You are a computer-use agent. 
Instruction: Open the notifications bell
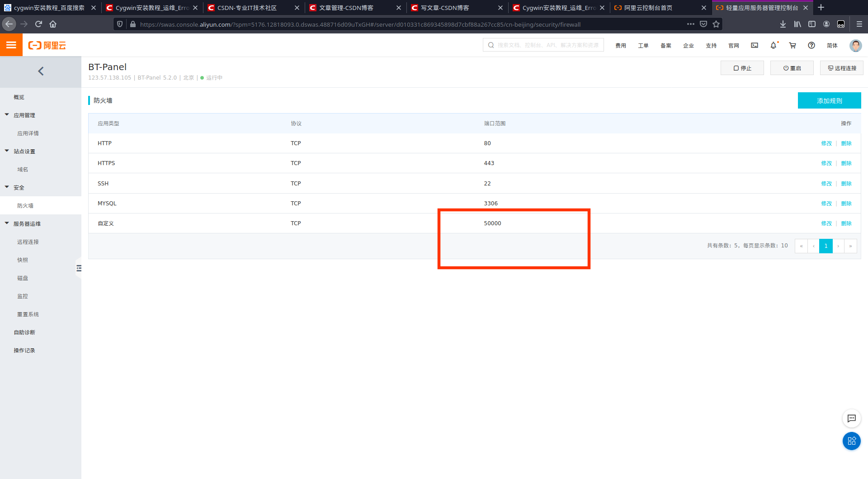tap(774, 45)
